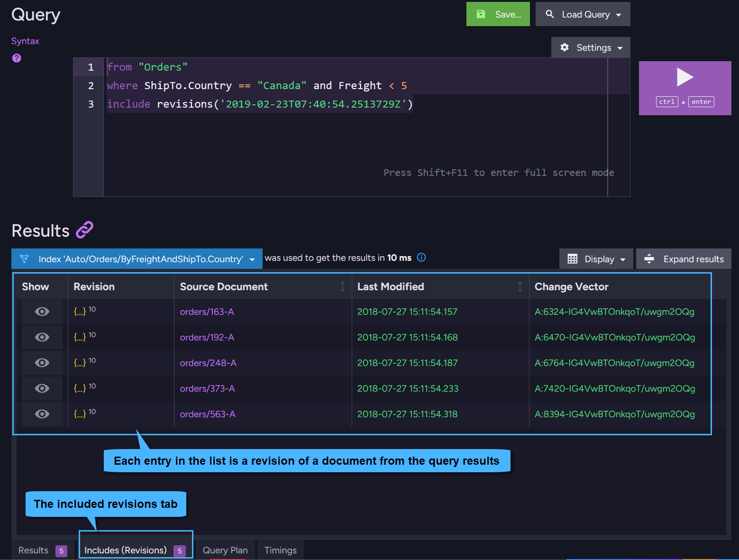Click last modified 2018-07-27 15:11:54.168
The image size is (739, 560).
[407, 337]
